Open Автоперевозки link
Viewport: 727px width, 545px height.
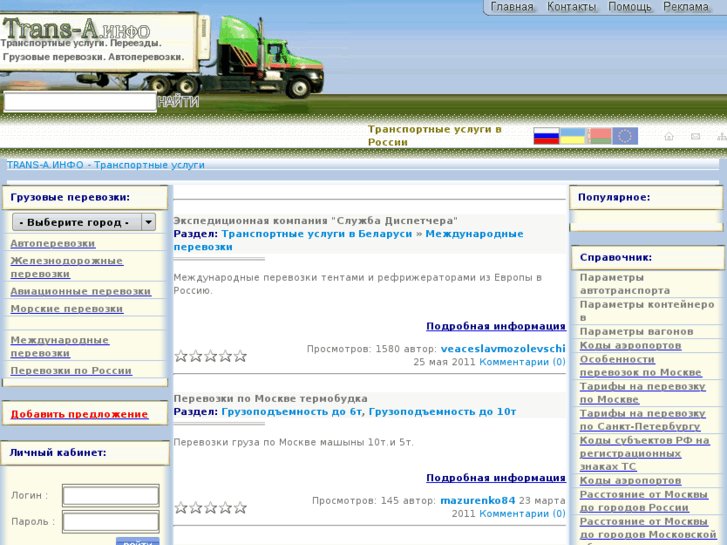coord(53,244)
